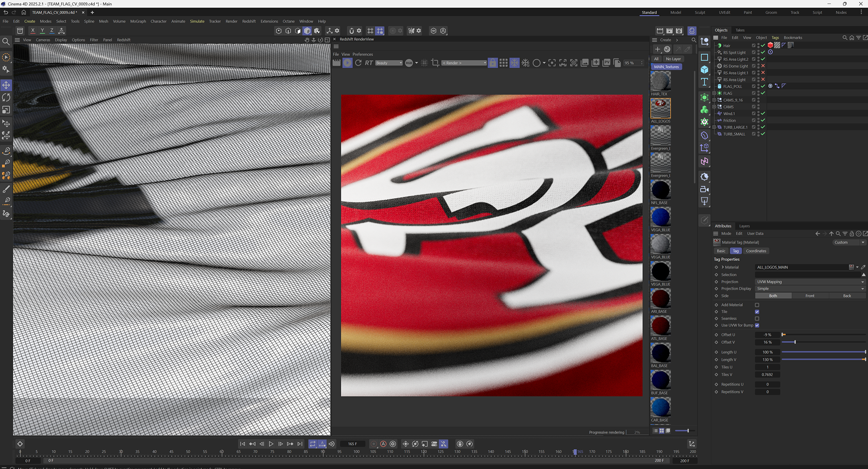Click search icon in Objects manager
868x469 pixels.
coord(844,38)
